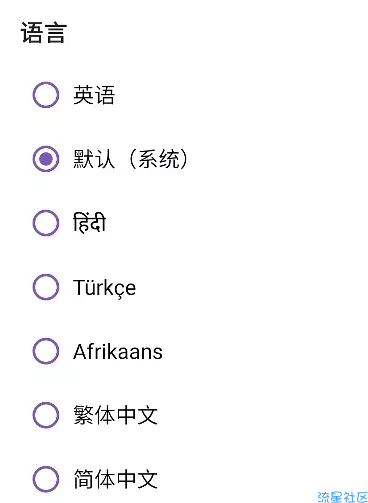Select the 简体中文 radio button

click(x=46, y=479)
